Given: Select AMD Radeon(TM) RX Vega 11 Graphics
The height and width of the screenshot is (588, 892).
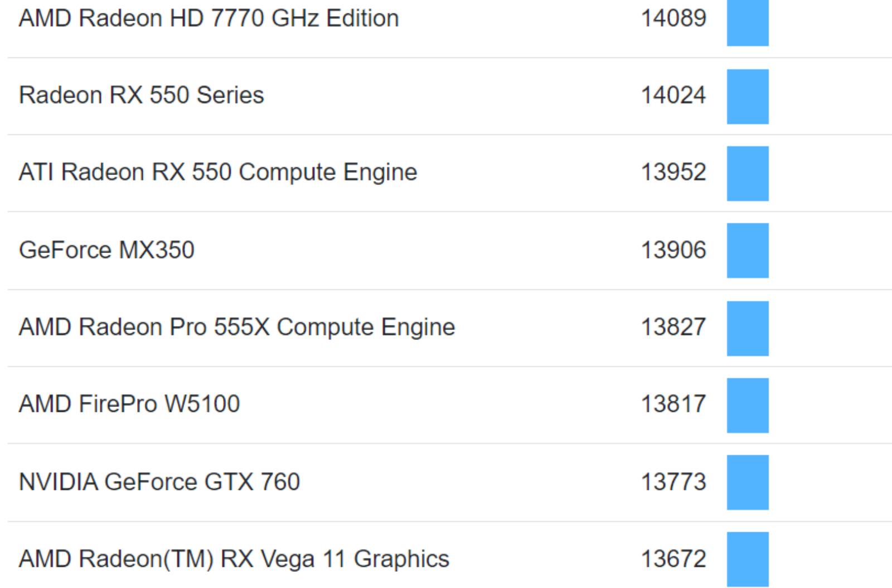Looking at the screenshot, I should click(234, 558).
